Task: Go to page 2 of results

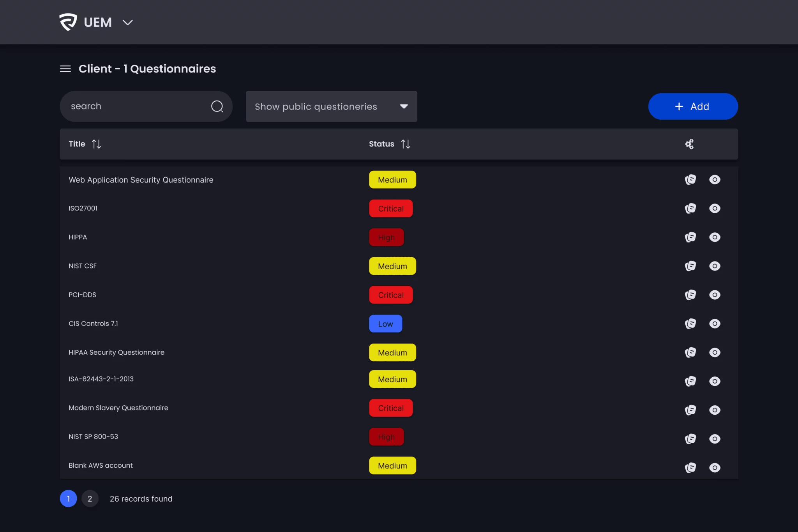Action: [90, 499]
